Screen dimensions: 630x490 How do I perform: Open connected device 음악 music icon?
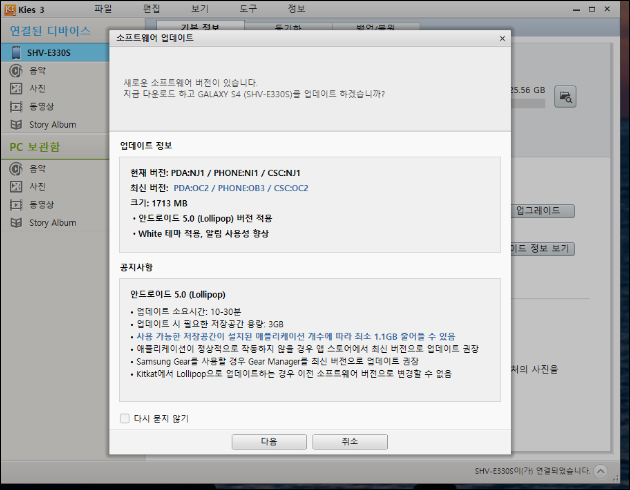pyautogui.click(x=16, y=71)
